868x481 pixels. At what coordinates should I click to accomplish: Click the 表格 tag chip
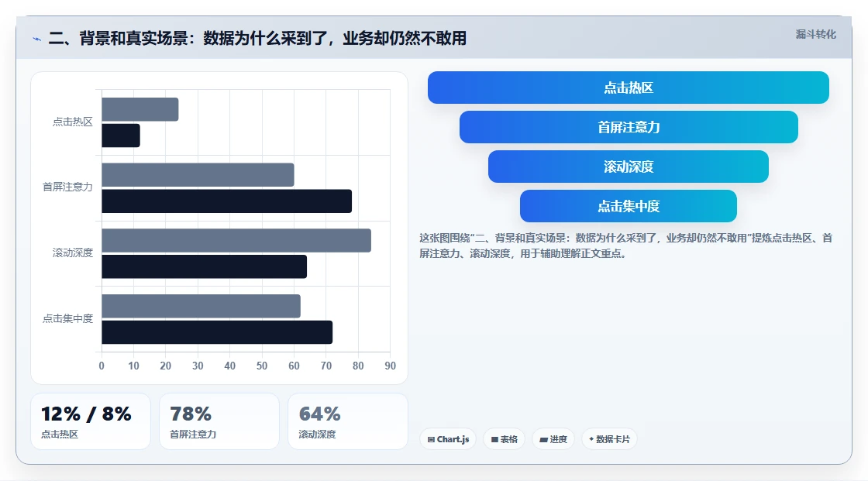(504, 439)
